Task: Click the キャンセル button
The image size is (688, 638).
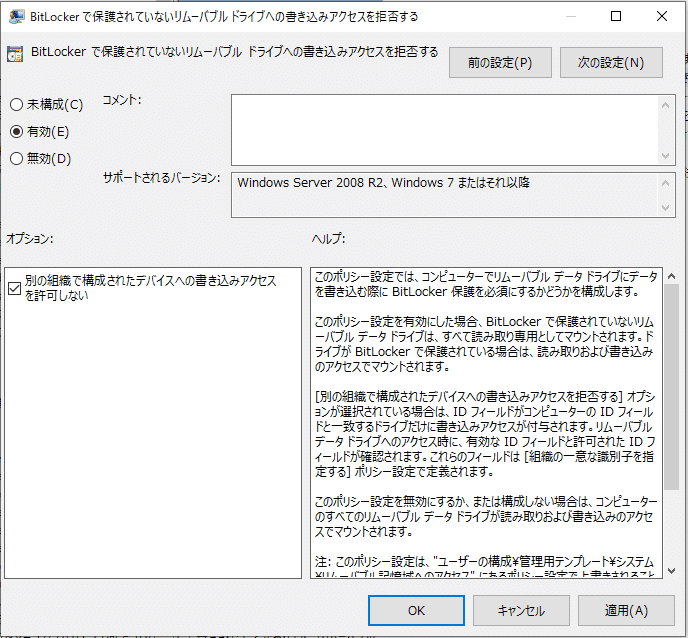Action: (521, 610)
